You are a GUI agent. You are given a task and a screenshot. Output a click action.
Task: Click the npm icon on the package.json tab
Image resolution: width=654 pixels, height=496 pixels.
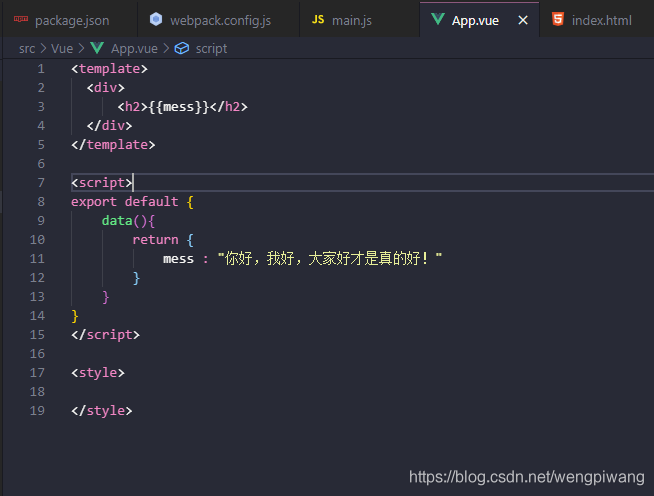tap(21, 20)
